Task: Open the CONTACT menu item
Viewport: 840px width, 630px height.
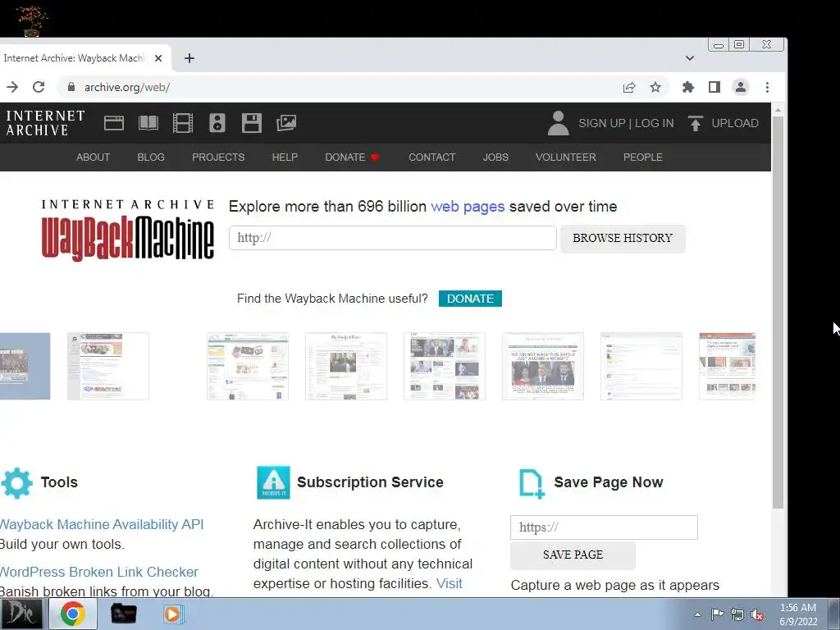Action: tap(431, 157)
